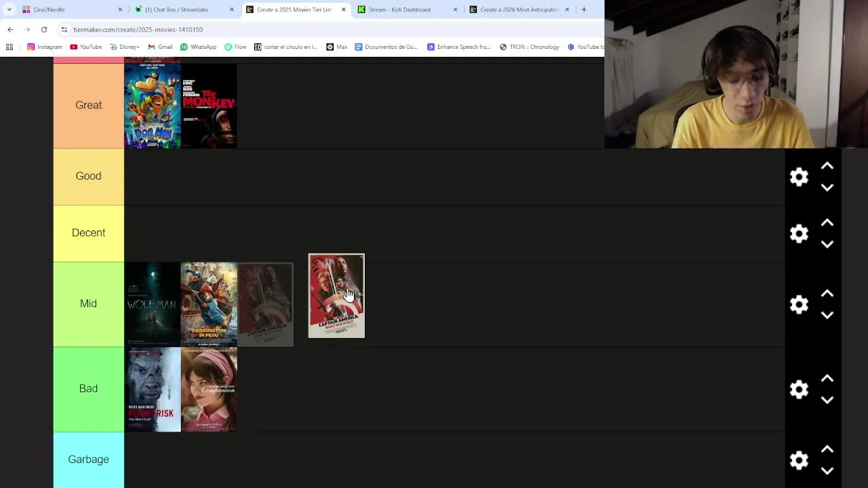Reload the tiermaker page
The image size is (868, 488).
pyautogui.click(x=44, y=30)
